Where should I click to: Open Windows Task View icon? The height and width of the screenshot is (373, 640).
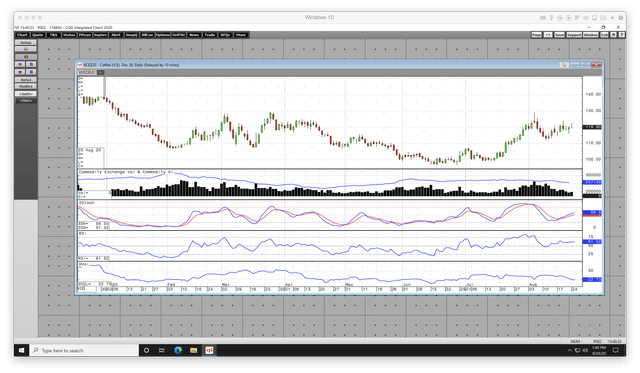tap(162, 350)
